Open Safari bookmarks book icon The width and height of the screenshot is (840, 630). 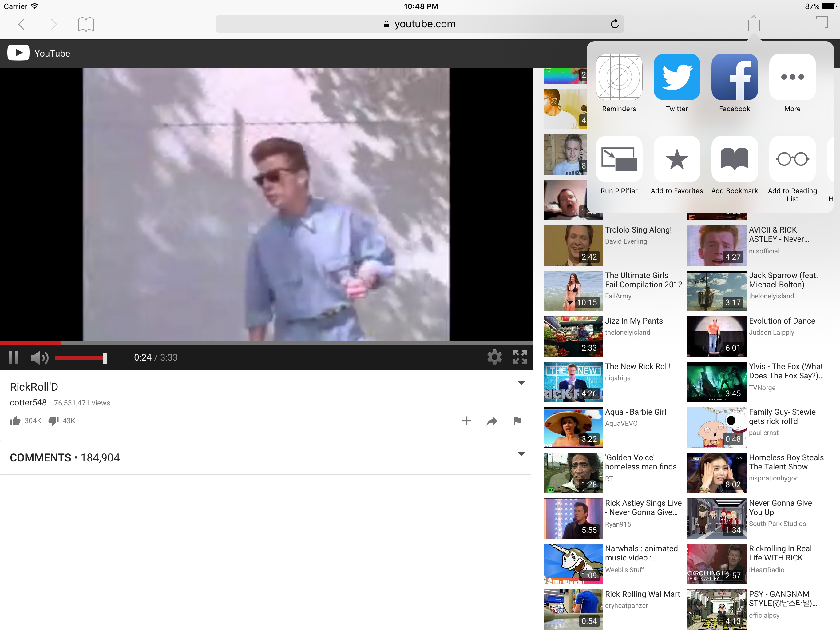[x=86, y=24]
